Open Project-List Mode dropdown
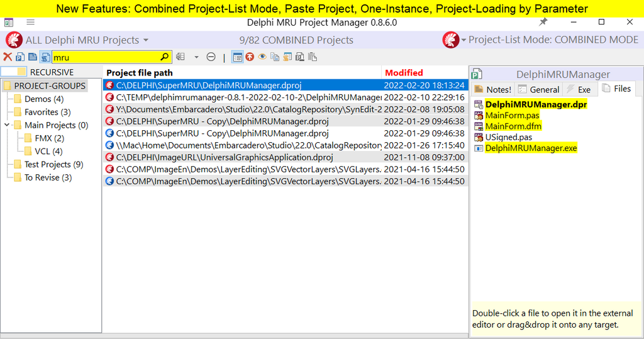The height and width of the screenshot is (339, 644). tap(541, 40)
